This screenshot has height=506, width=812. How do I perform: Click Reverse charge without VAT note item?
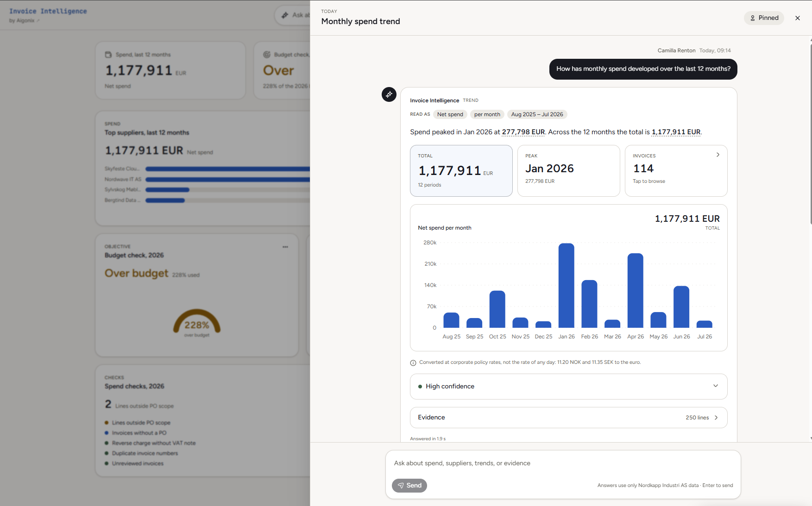pyautogui.click(x=153, y=443)
